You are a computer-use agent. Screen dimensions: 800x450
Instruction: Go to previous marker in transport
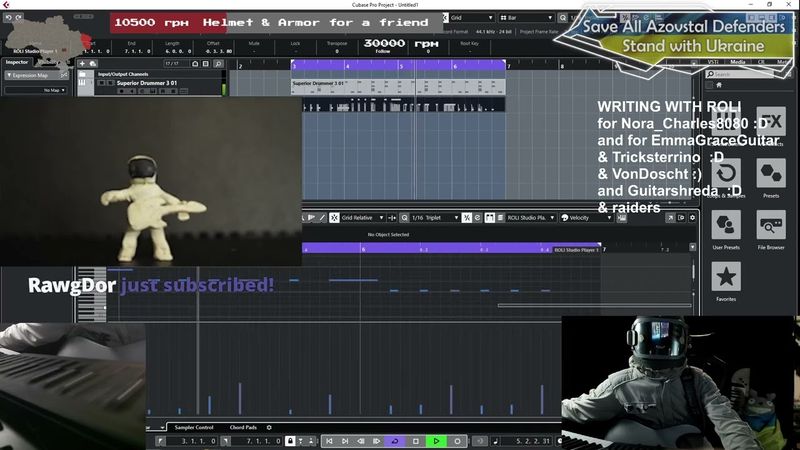(329, 441)
